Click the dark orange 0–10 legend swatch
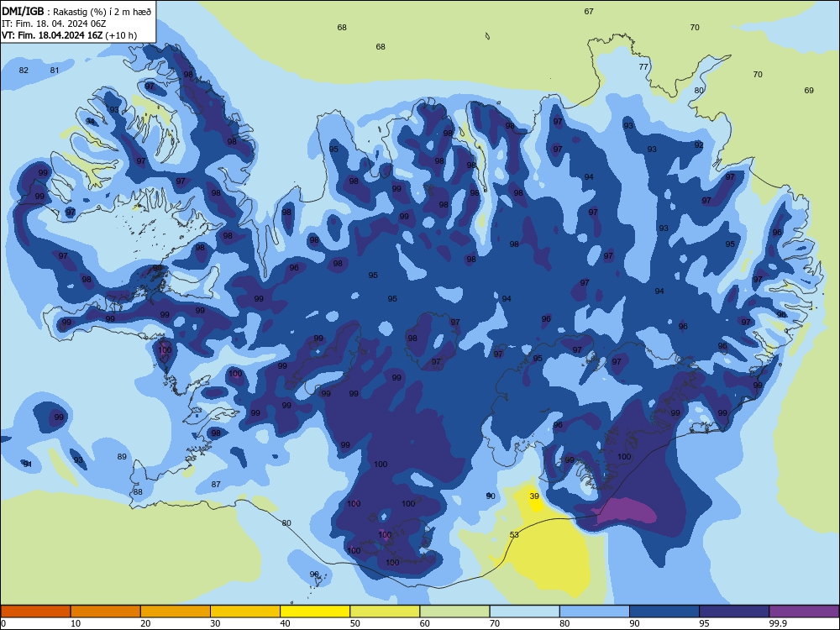This screenshot has height=630, width=840. pyautogui.click(x=35, y=612)
